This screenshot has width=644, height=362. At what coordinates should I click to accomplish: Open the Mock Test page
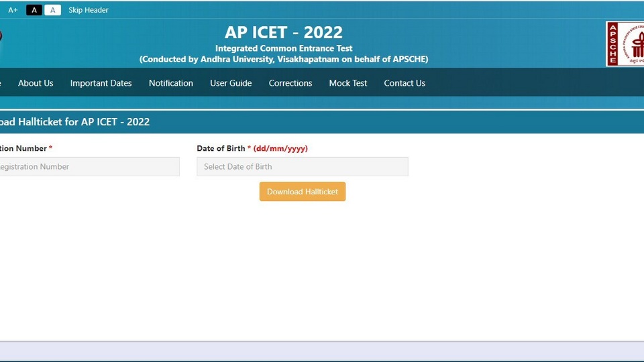[348, 83]
